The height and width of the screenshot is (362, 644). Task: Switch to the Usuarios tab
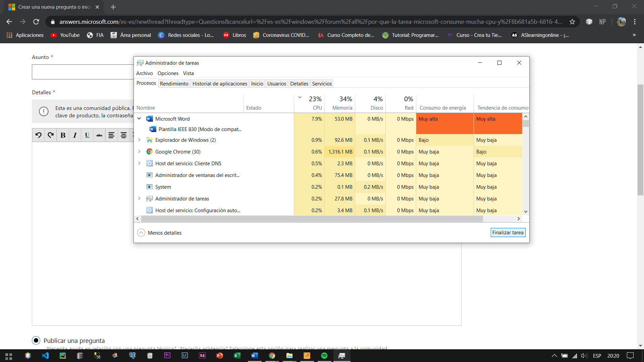tap(277, 84)
